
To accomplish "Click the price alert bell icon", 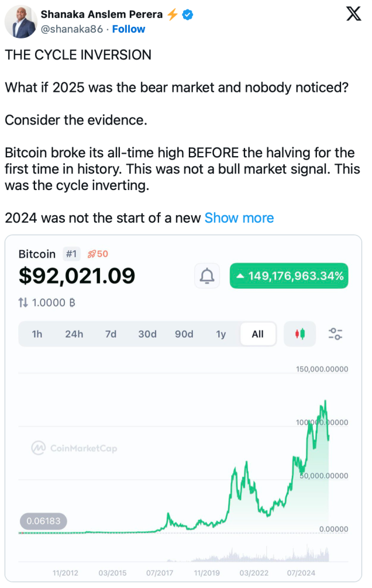I will click(207, 276).
